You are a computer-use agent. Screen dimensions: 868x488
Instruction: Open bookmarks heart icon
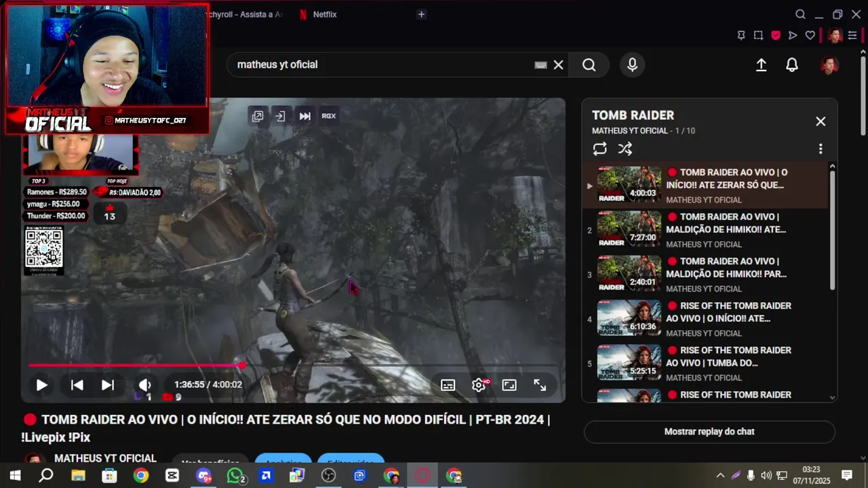coord(810,35)
